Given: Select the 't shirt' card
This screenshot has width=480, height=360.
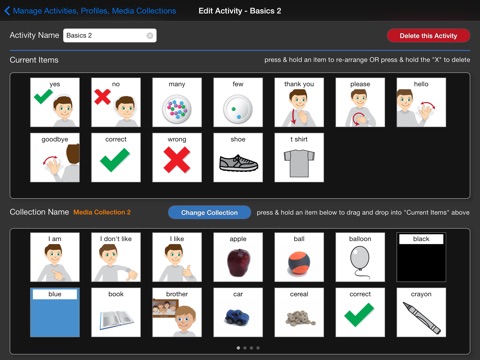Looking at the screenshot, I should tap(299, 157).
